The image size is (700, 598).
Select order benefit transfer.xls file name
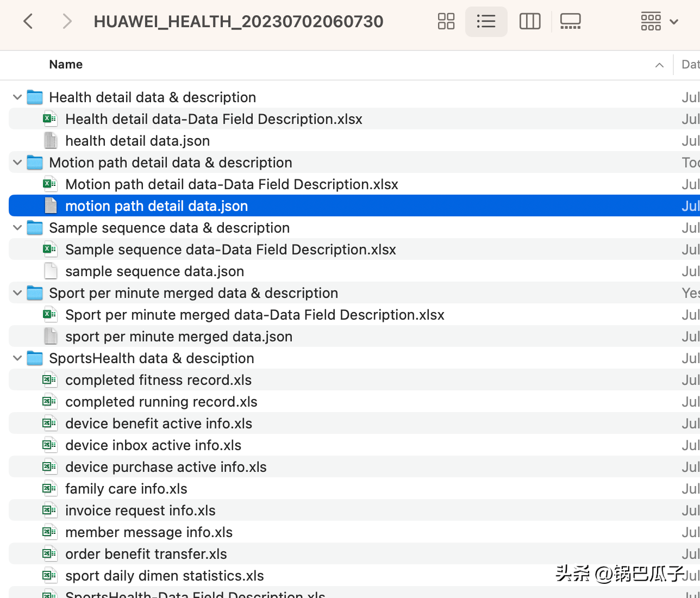coord(146,554)
